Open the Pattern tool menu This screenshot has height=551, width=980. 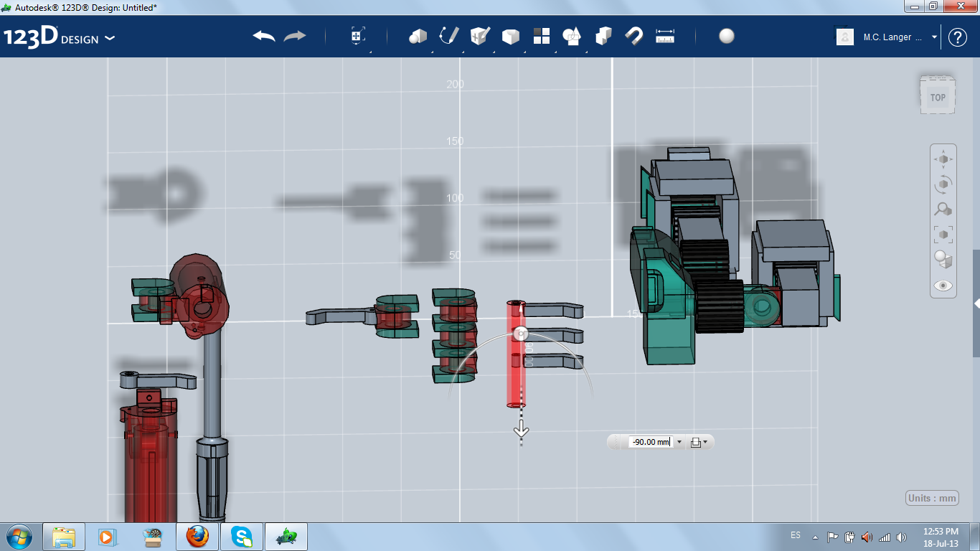tap(542, 36)
